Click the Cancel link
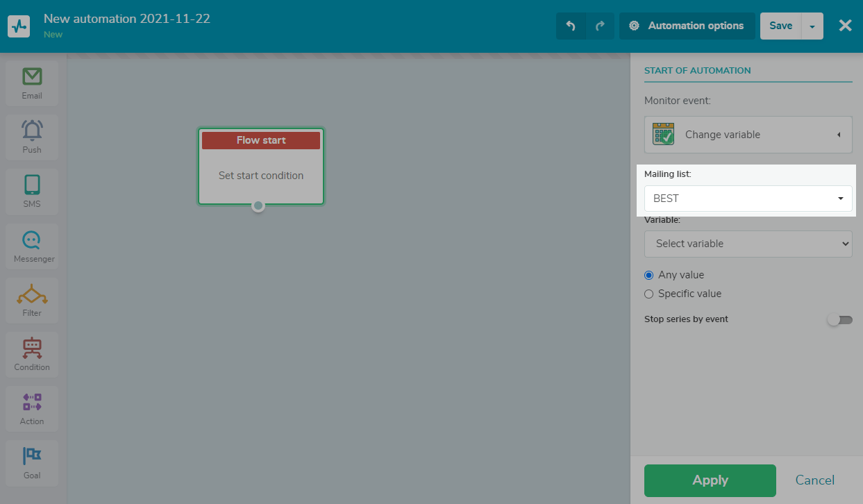863x504 pixels. click(x=815, y=480)
